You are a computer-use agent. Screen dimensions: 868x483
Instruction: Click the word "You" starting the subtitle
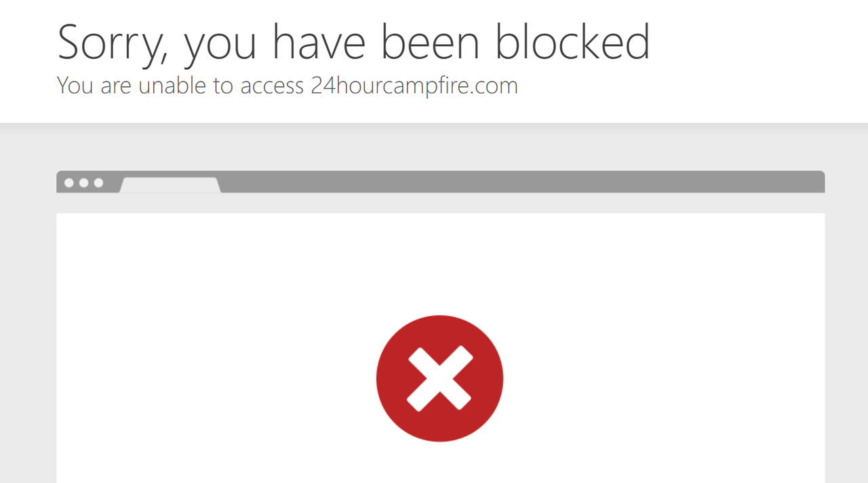tap(75, 85)
